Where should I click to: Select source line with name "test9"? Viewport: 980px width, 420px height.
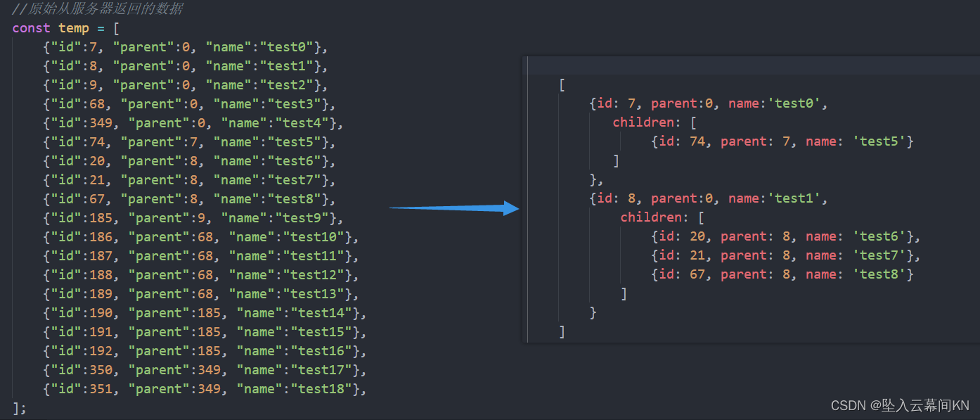[x=193, y=218]
